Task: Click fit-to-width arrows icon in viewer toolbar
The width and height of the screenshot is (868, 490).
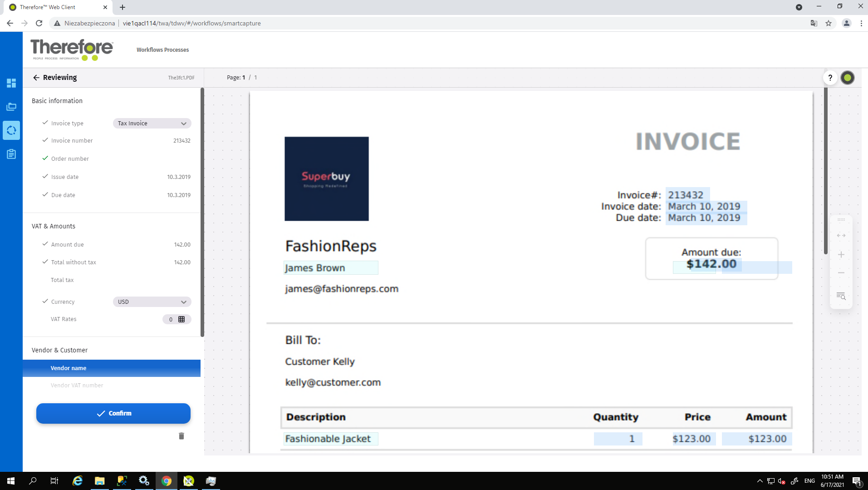Action: point(841,235)
